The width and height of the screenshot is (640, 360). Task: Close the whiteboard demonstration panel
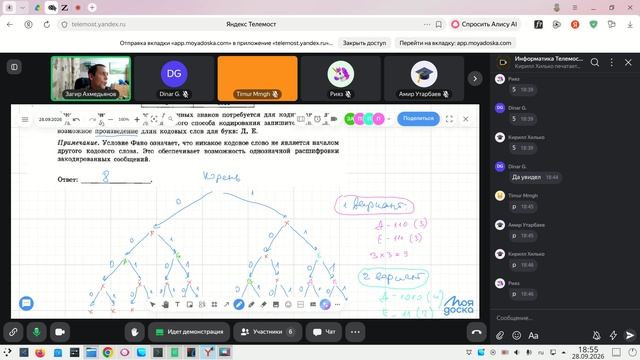click(x=466, y=119)
